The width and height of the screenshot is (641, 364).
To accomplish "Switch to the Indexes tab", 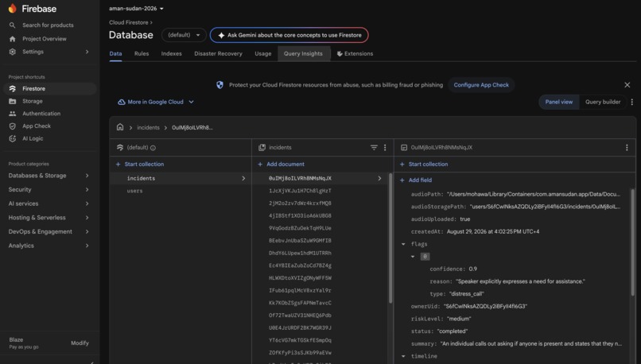I will pyautogui.click(x=171, y=54).
